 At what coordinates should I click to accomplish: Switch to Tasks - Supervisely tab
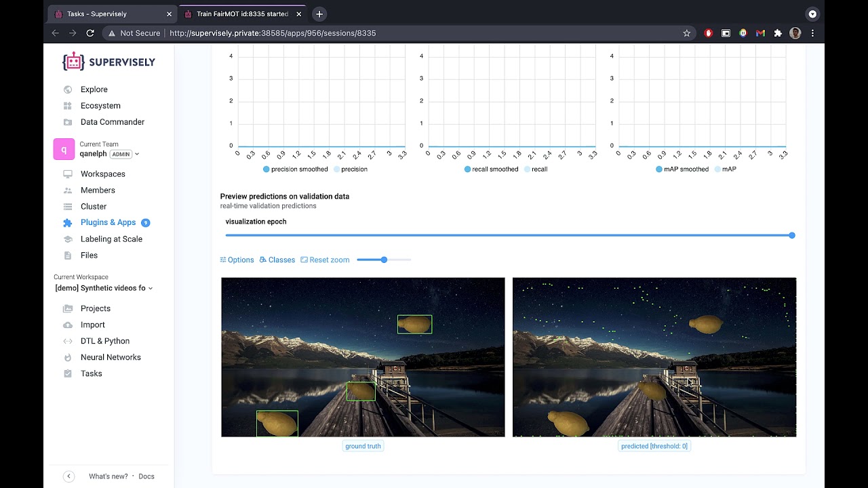(x=113, y=14)
